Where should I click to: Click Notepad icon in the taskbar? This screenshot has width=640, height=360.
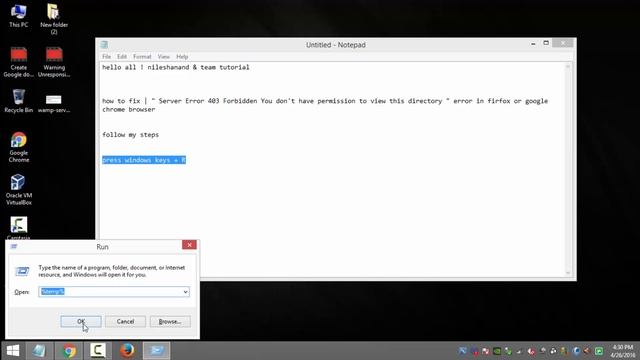point(39,351)
